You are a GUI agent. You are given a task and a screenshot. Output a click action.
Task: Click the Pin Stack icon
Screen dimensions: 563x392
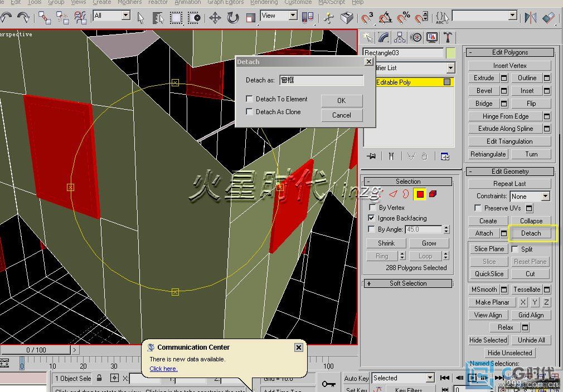(x=371, y=156)
